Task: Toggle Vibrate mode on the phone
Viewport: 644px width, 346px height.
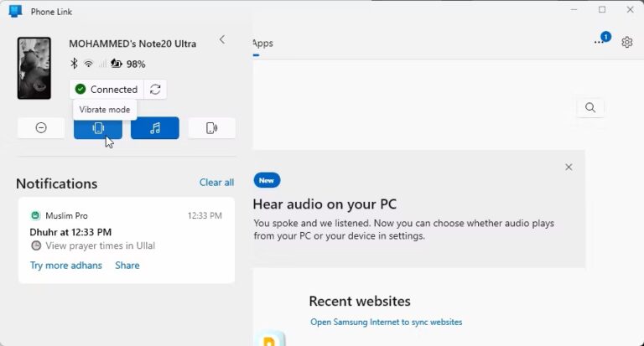Action: coord(98,128)
